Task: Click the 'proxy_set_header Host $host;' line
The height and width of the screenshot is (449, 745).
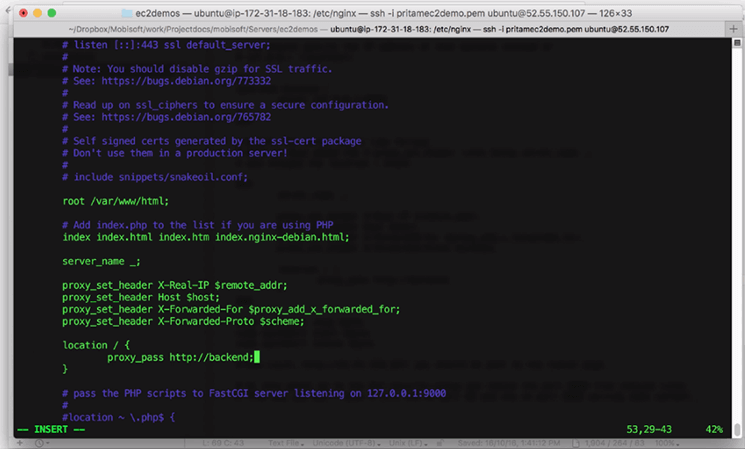Action: pyautogui.click(x=141, y=297)
